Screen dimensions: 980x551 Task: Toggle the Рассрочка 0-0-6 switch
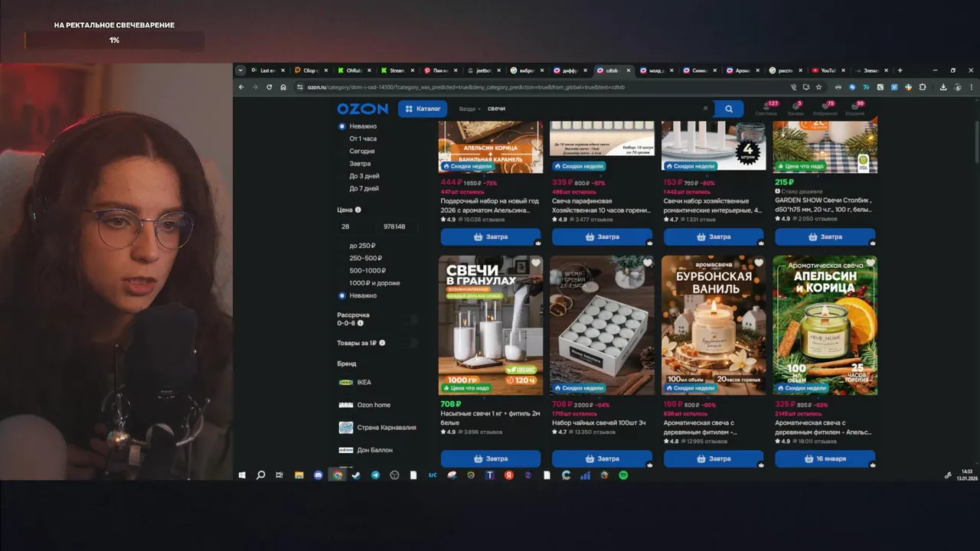410,319
